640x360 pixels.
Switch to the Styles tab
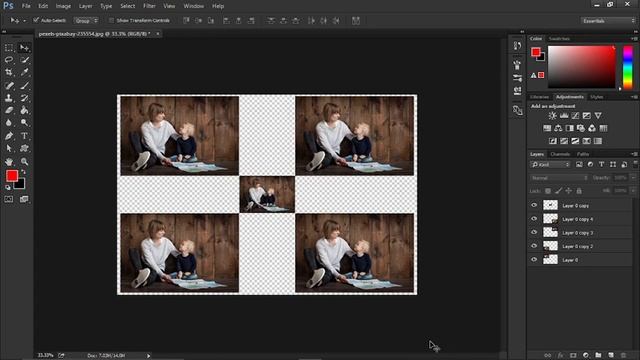(597, 97)
